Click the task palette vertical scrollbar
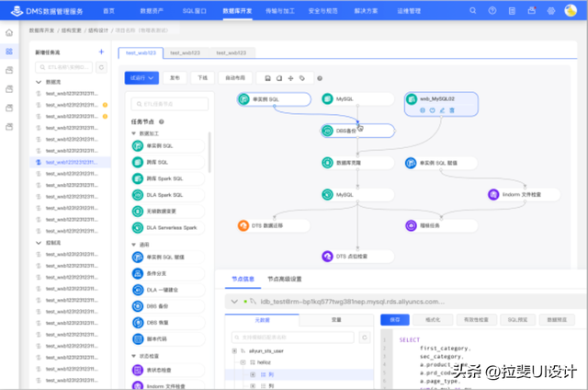The width and height of the screenshot is (588, 390). (x=209, y=152)
